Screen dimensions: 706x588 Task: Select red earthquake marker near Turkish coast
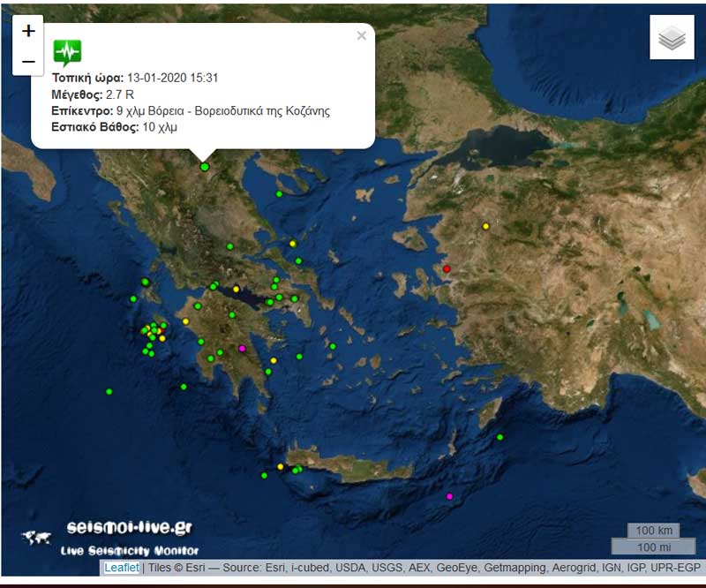coord(447,269)
